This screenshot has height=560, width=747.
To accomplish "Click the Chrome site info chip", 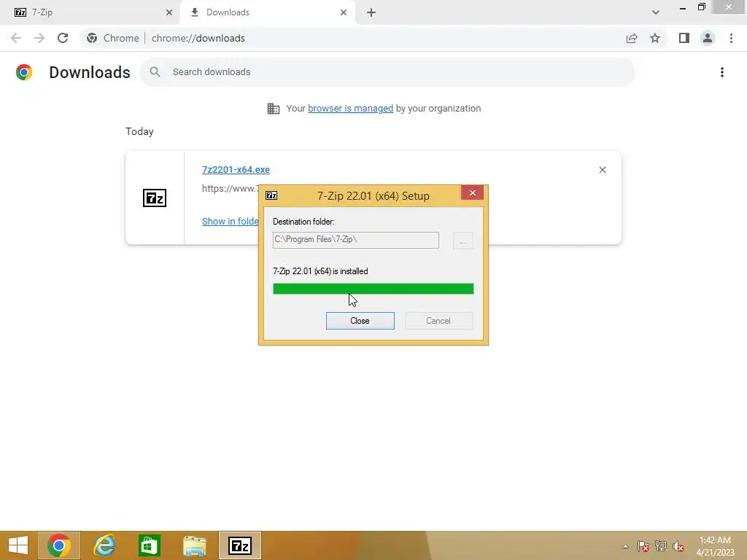I will coord(113,38).
